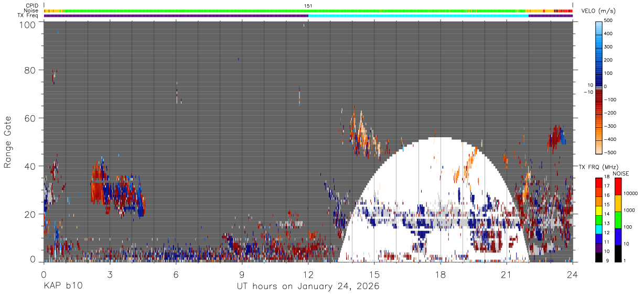Click the TX frequency color scale bar
The image size is (644, 297).
(x=599, y=219)
